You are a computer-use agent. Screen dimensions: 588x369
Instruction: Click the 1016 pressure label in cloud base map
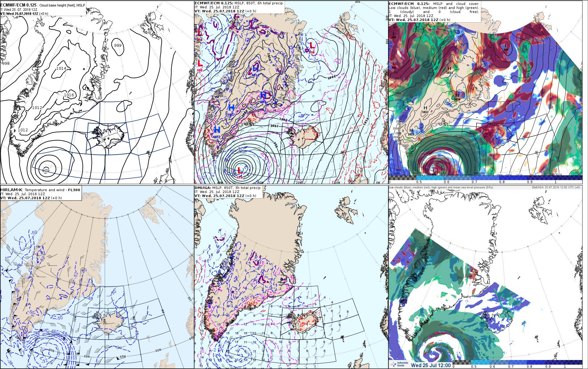pyautogui.click(x=69, y=95)
